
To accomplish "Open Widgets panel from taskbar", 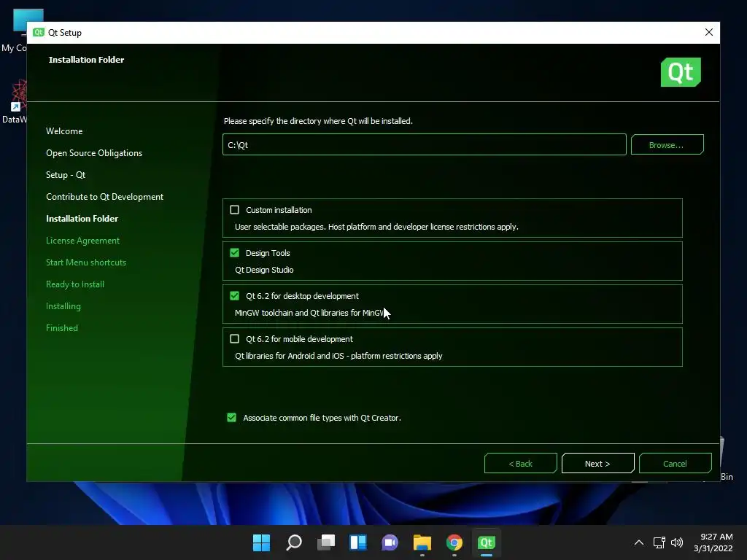I will point(357,542).
